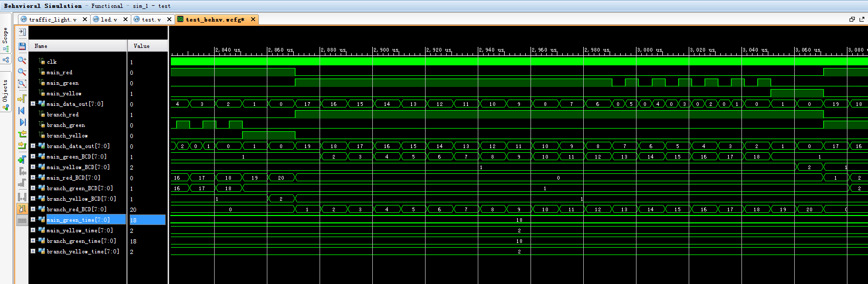Click highlighted value 18 of main_green_time

tap(148, 220)
